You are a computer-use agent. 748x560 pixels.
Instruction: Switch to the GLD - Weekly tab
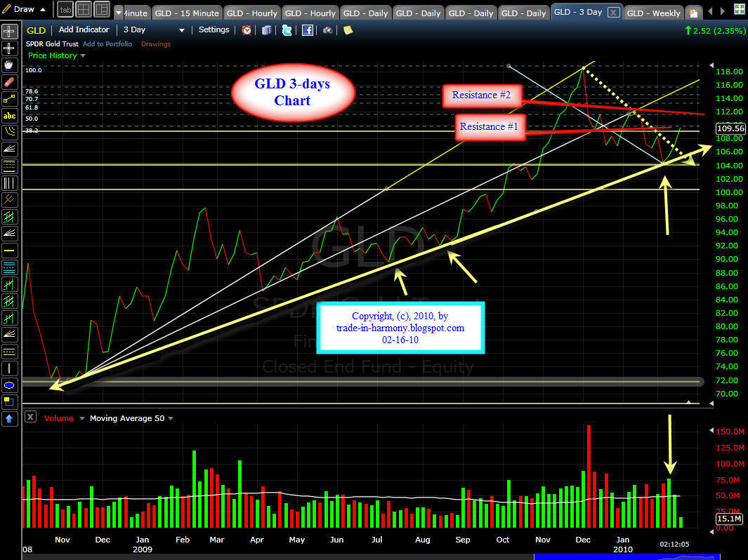[653, 13]
